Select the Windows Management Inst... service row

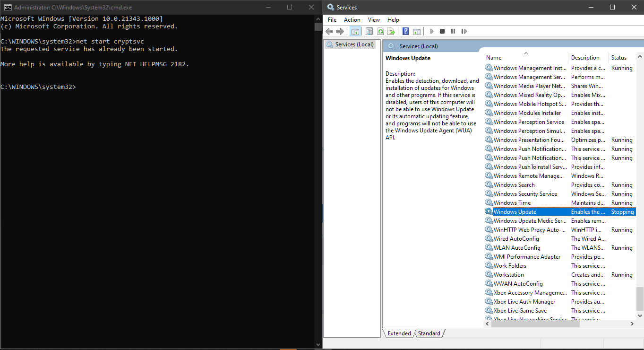click(560, 68)
